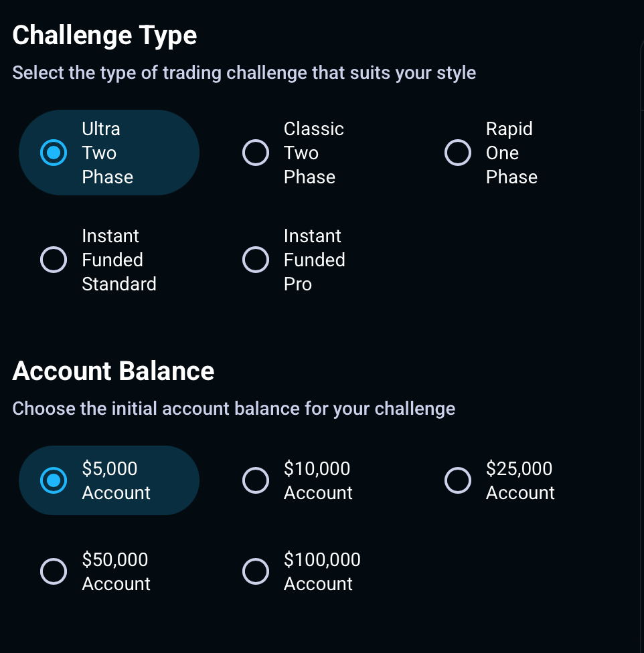Tap the "Instant Funded Standard" option label
The width and height of the screenshot is (644, 653).
118,260
